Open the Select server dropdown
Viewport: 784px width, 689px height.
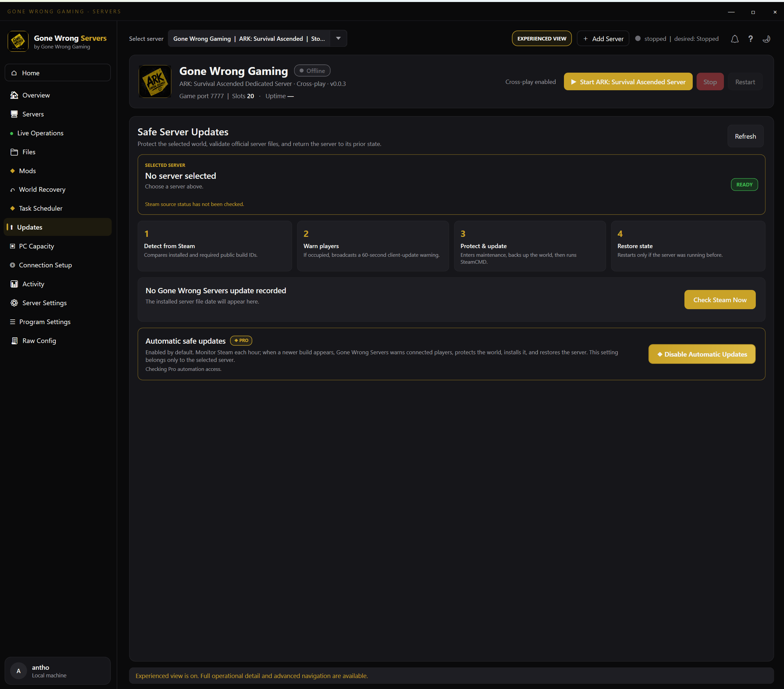point(257,38)
